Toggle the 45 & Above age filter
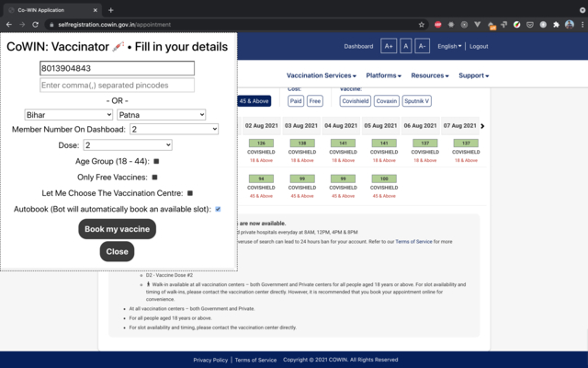 [254, 101]
